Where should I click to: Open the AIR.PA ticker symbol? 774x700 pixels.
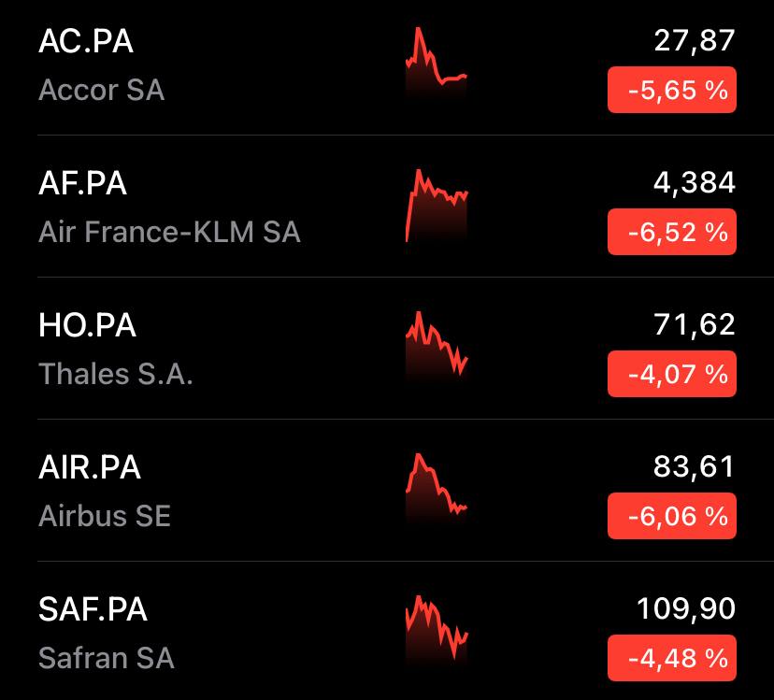[x=90, y=467]
